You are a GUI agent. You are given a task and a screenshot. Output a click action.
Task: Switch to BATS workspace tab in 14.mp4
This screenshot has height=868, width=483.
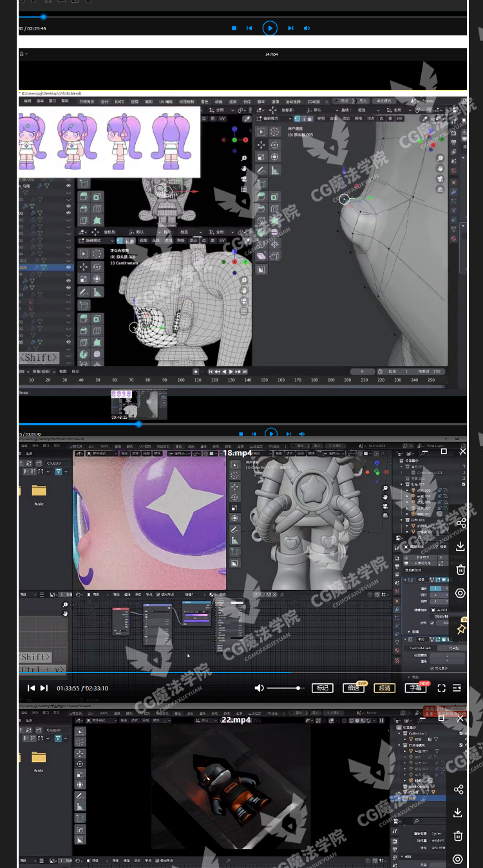120,101
